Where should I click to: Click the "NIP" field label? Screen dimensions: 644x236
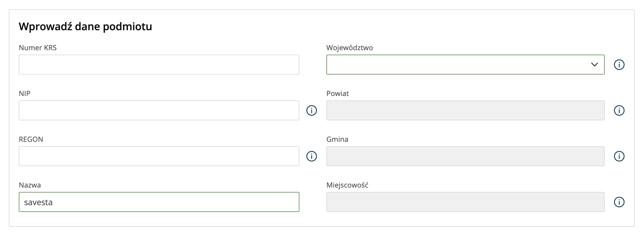tap(25, 93)
